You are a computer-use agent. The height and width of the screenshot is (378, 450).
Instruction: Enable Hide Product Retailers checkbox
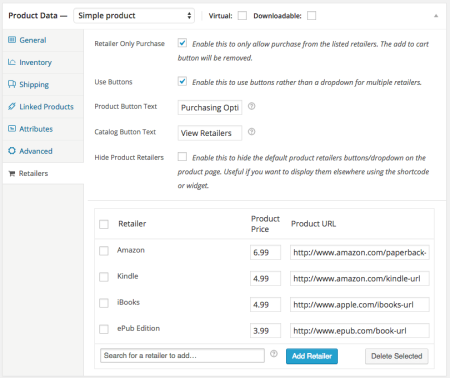tap(182, 157)
